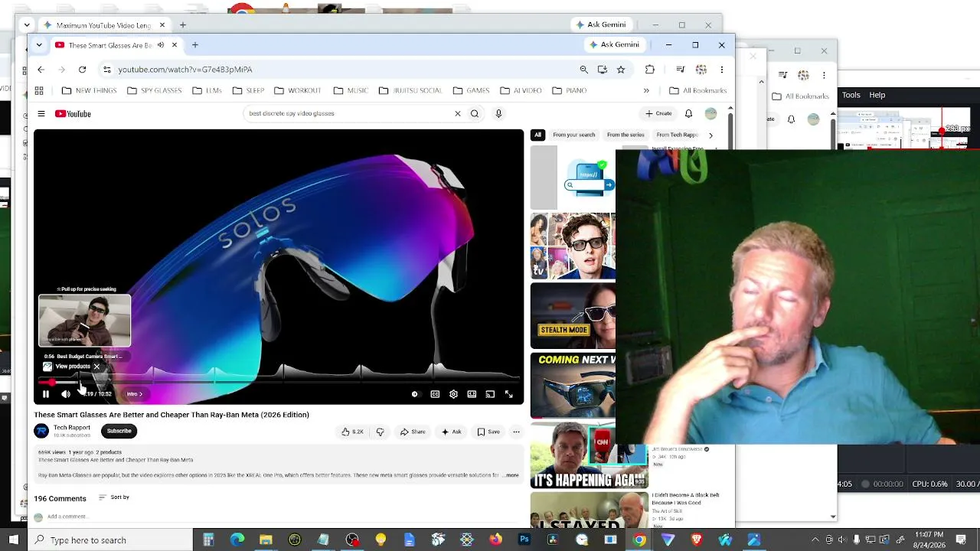Open the JIUJITSU SOCIAL bookmark folder
Screen dimensions: 980x551
410,90
